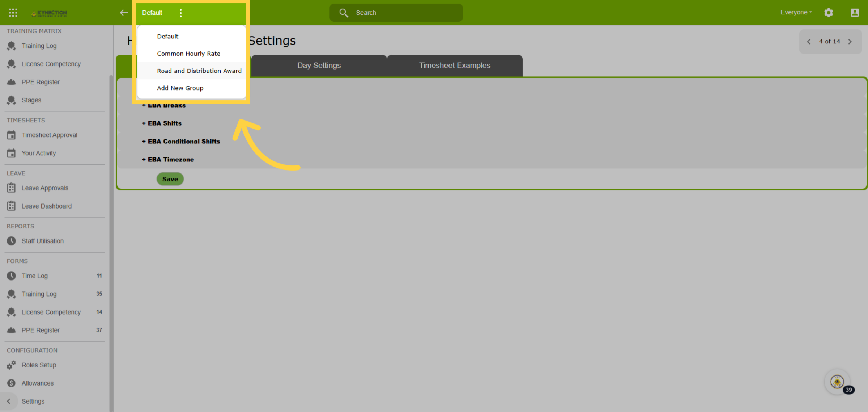Click the Leave Approvals clipboard icon
This screenshot has height=412, width=868.
11,188
